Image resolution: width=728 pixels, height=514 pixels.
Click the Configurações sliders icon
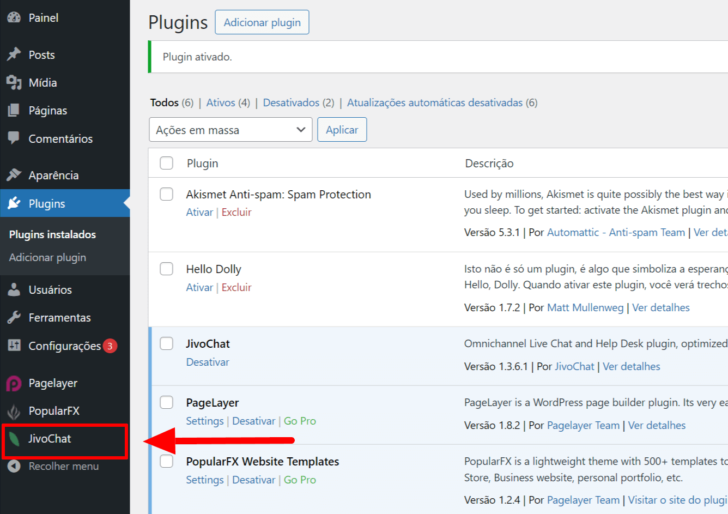[14, 345]
